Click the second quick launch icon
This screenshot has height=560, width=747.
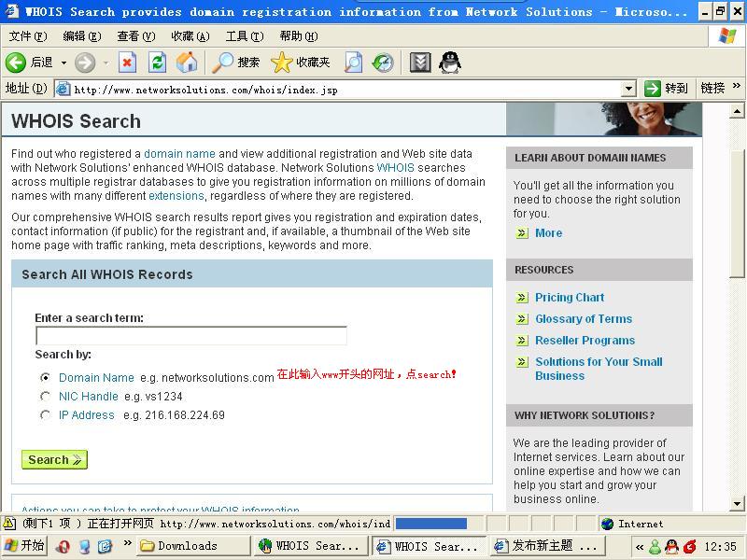[85, 546]
